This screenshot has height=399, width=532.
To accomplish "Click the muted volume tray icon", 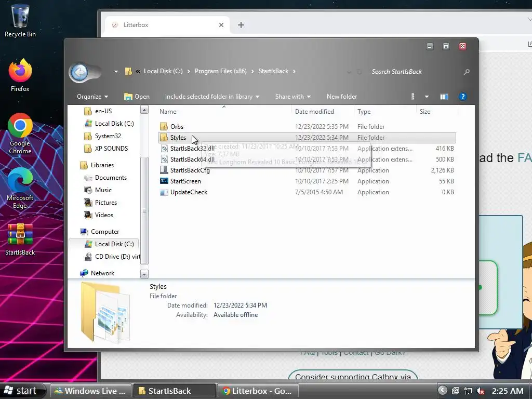I will click(481, 391).
